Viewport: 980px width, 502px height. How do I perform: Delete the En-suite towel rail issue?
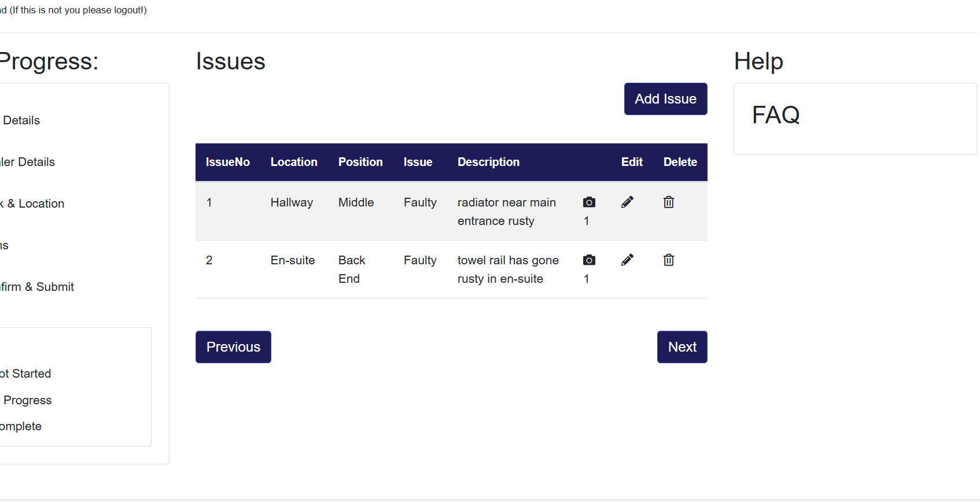coord(669,260)
